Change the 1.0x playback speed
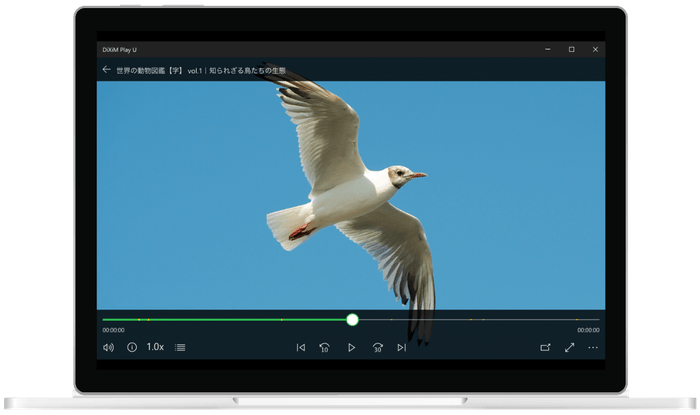This screenshot has height=415, width=700. click(x=155, y=347)
